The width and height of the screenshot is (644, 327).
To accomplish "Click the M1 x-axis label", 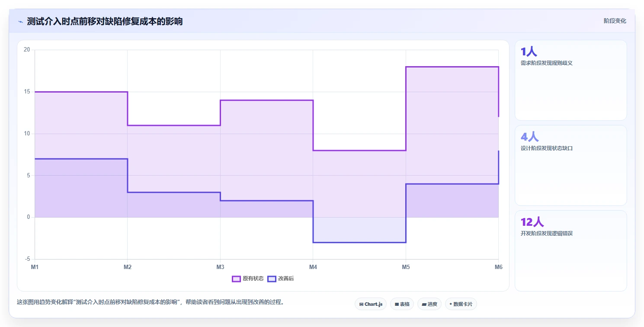I will 35,267.
